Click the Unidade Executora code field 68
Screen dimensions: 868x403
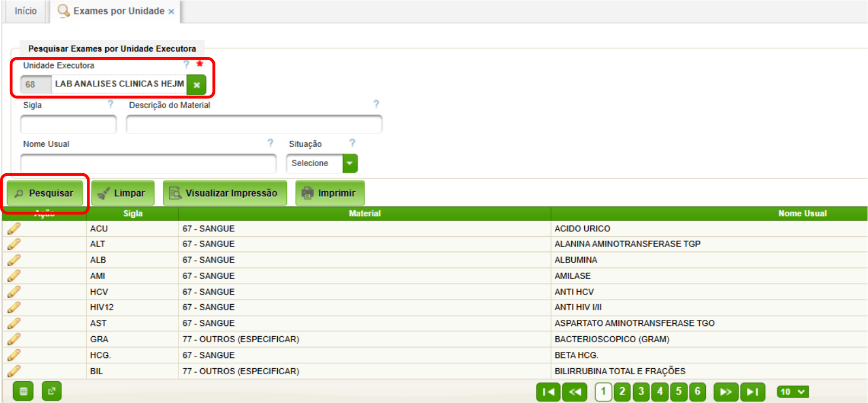(x=36, y=85)
